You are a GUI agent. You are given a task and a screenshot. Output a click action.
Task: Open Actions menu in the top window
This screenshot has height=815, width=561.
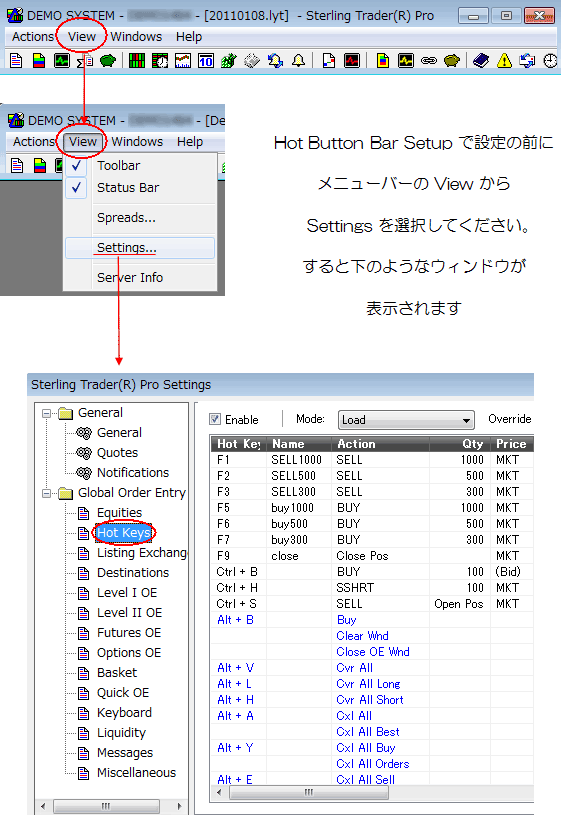[33, 37]
